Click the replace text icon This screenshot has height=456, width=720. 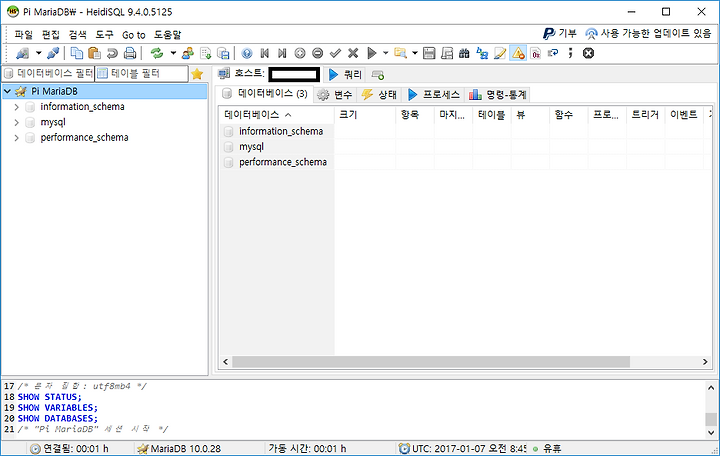pos(482,53)
